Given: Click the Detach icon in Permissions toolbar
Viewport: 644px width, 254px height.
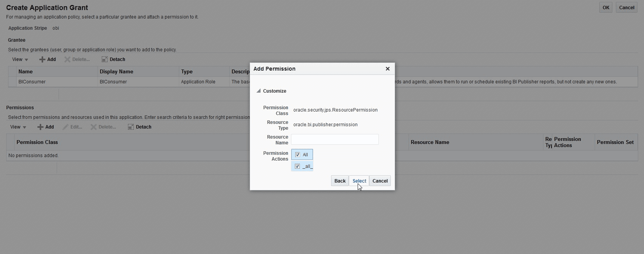Looking at the screenshot, I should coord(131,127).
